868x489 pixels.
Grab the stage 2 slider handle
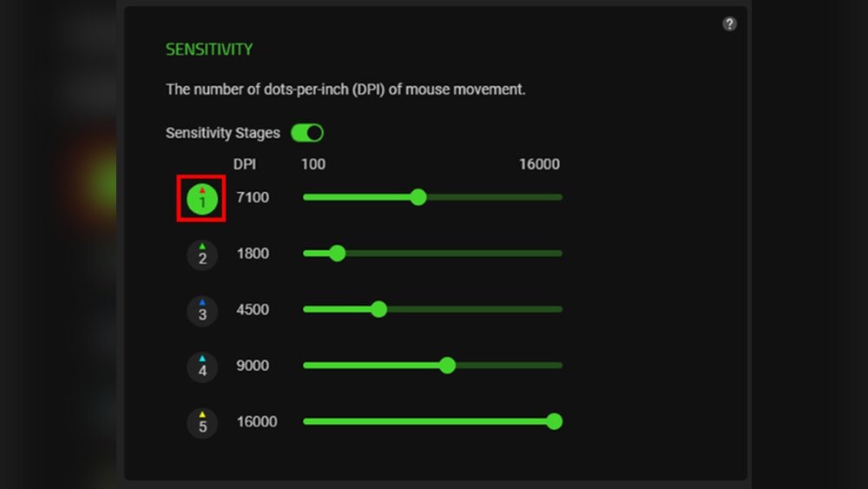click(x=338, y=254)
